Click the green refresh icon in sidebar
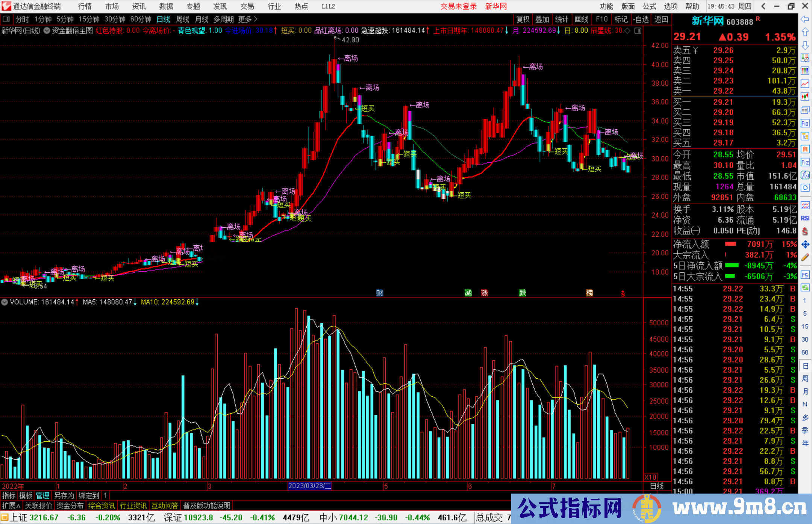 805,288
